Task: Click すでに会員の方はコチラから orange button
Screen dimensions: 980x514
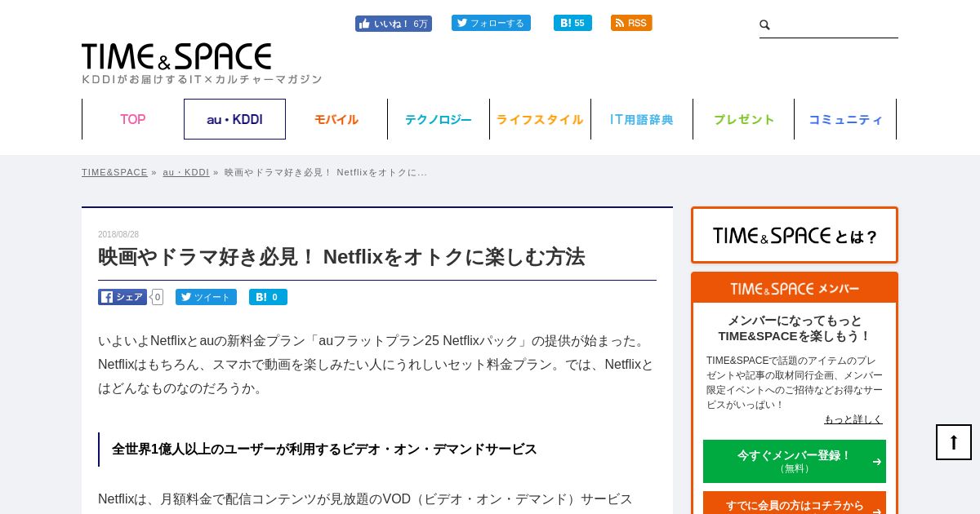Action: tap(795, 504)
